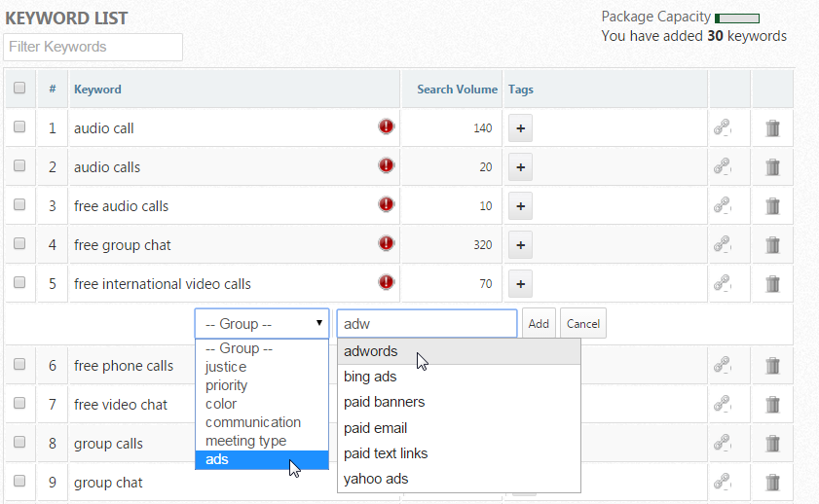Toggle the select-all checkbox in table header

19,88
